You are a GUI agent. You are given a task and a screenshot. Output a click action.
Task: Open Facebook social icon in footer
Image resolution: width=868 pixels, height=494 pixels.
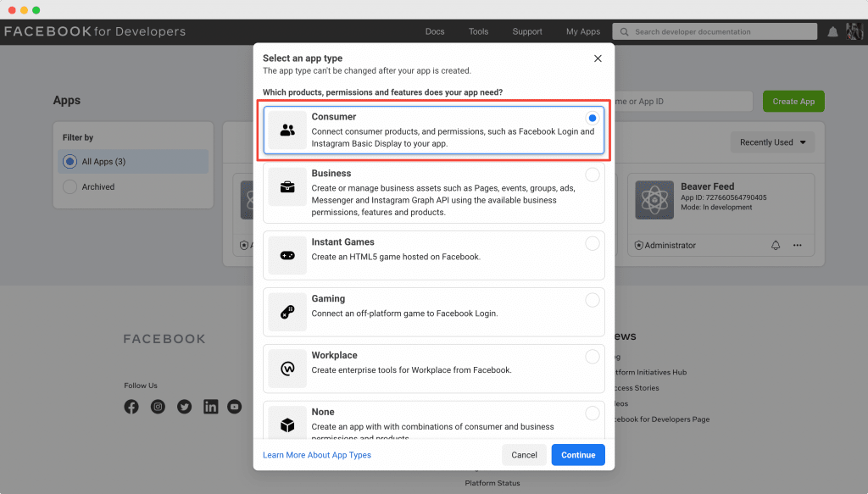tap(131, 407)
